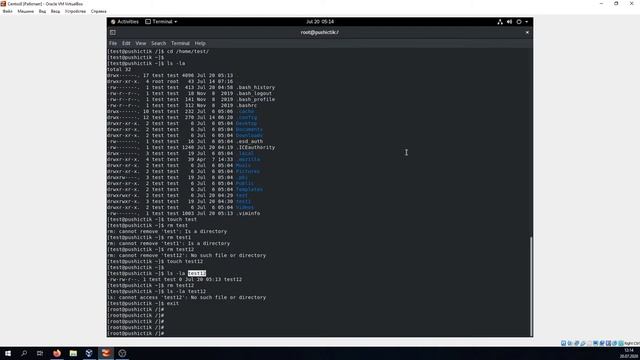
Task: Open VirtualBox Manager from the taskbar
Action: [x=89, y=353]
